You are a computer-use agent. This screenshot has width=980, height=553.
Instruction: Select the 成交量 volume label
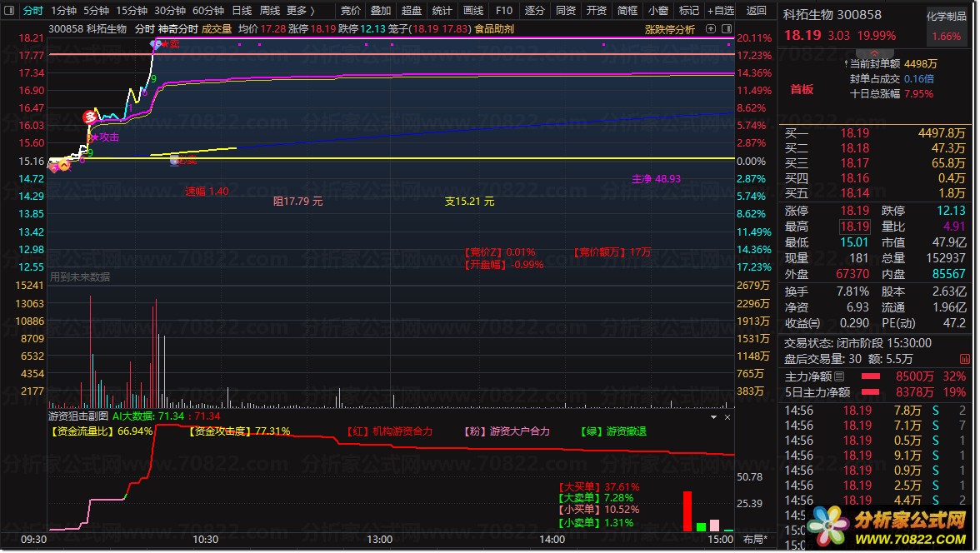(217, 29)
